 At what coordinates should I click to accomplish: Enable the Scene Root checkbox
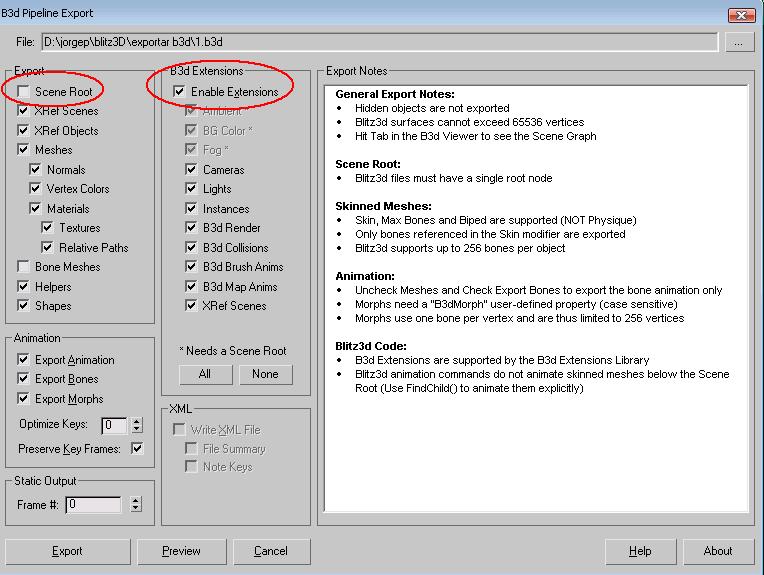click(x=23, y=92)
